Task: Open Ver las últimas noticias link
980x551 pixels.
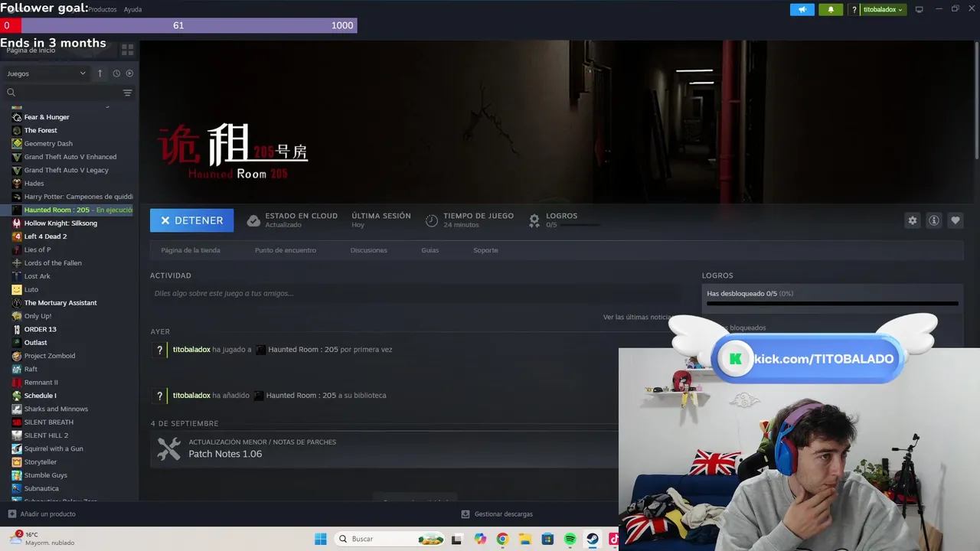Action: (637, 317)
